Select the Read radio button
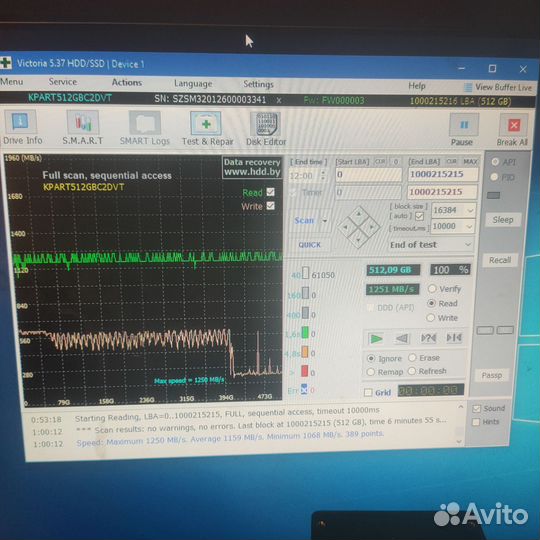The image size is (540, 540). [x=431, y=303]
